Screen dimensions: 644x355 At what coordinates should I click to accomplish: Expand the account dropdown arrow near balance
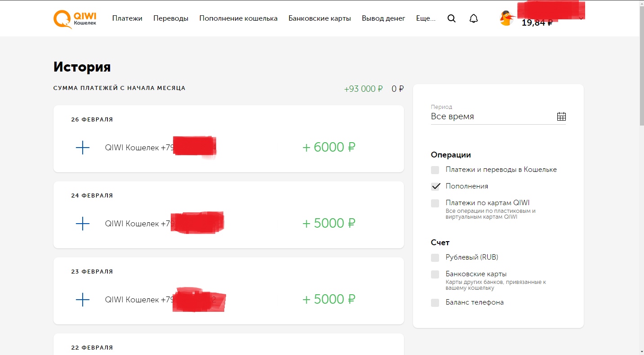click(x=581, y=18)
